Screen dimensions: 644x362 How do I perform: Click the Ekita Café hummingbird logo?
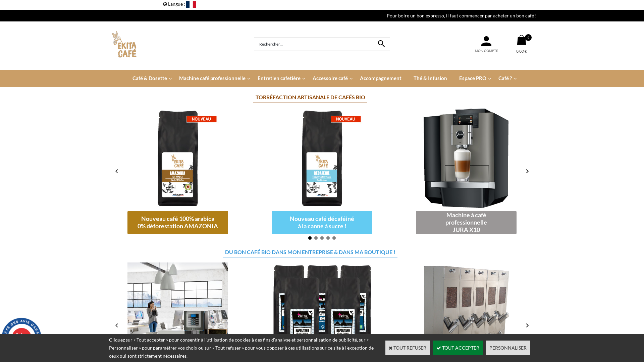click(124, 45)
